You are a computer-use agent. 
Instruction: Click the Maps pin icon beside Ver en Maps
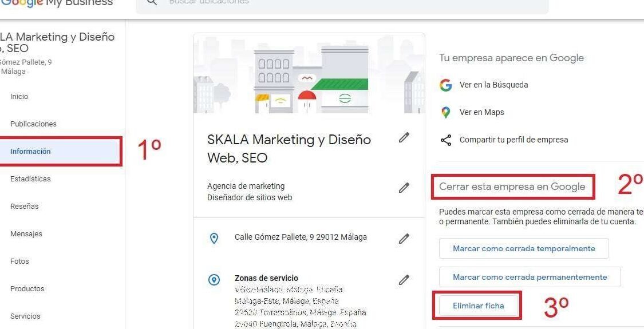445,112
